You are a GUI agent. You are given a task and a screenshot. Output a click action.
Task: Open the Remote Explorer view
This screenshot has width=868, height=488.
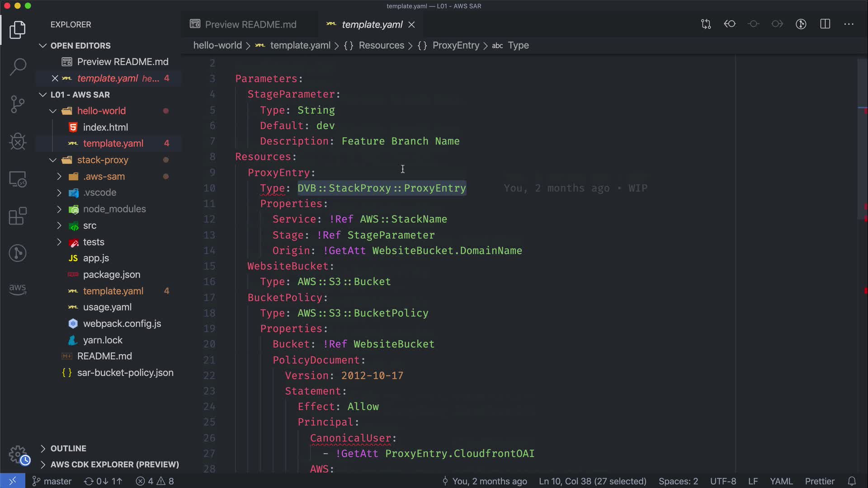pyautogui.click(x=18, y=179)
